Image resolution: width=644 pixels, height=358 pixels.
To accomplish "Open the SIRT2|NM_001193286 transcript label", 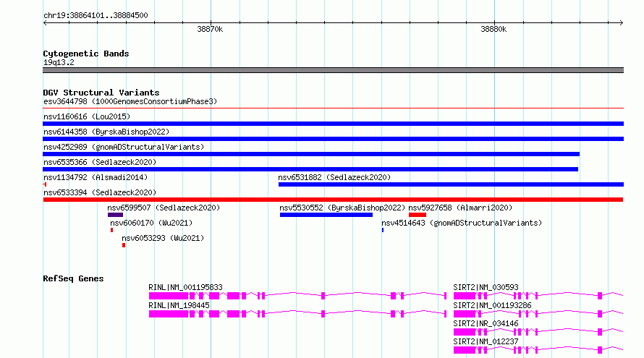I will [493, 305].
